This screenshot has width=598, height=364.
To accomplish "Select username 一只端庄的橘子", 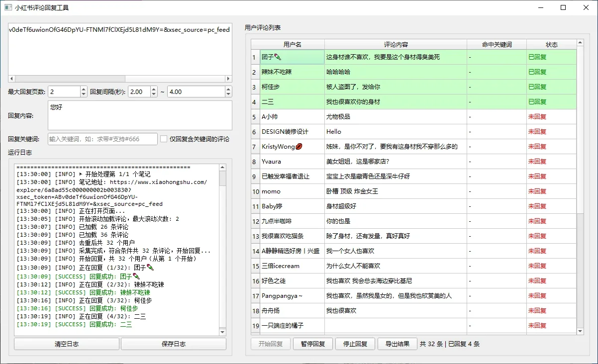I will pyautogui.click(x=293, y=326).
